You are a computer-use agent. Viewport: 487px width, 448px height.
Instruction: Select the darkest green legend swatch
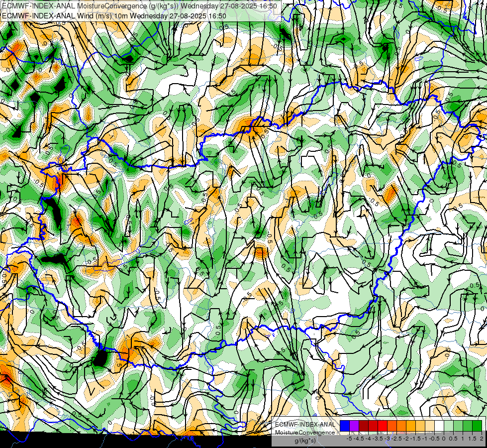[x=477, y=426]
